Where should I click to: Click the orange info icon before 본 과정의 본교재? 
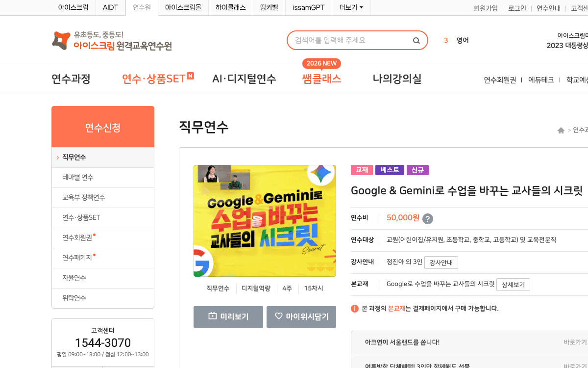[355, 309]
